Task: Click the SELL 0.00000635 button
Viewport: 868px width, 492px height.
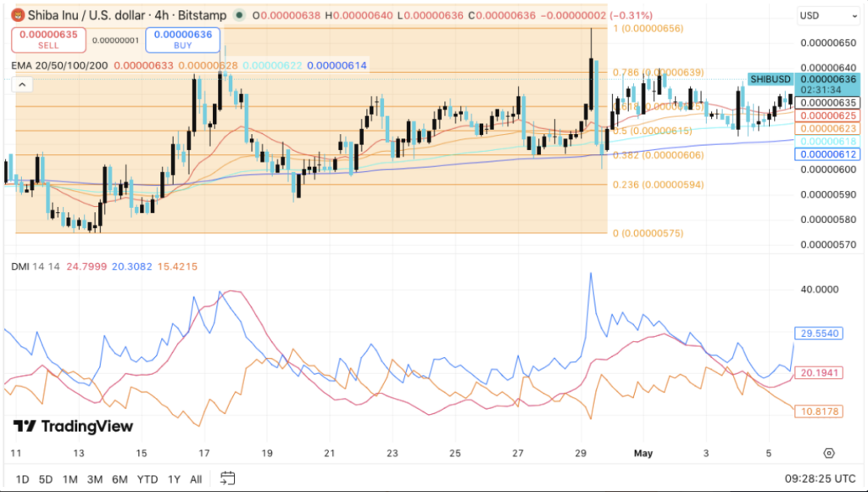Action: (x=48, y=39)
